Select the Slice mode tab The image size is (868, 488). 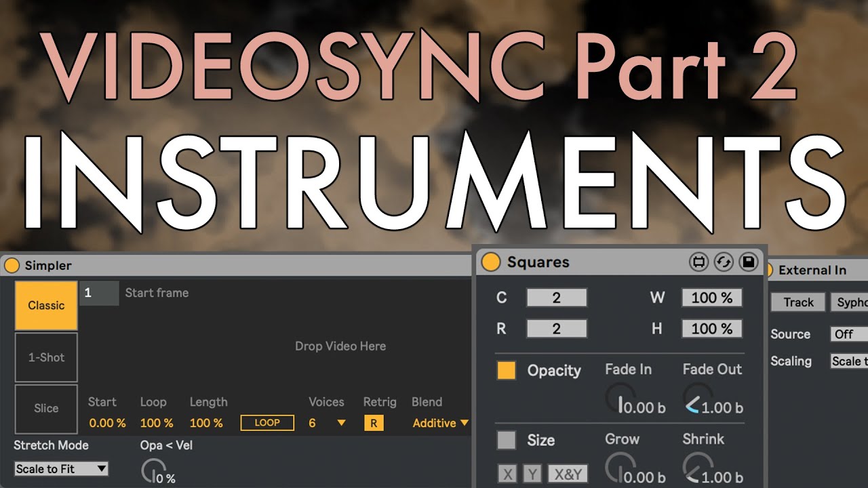click(x=46, y=409)
